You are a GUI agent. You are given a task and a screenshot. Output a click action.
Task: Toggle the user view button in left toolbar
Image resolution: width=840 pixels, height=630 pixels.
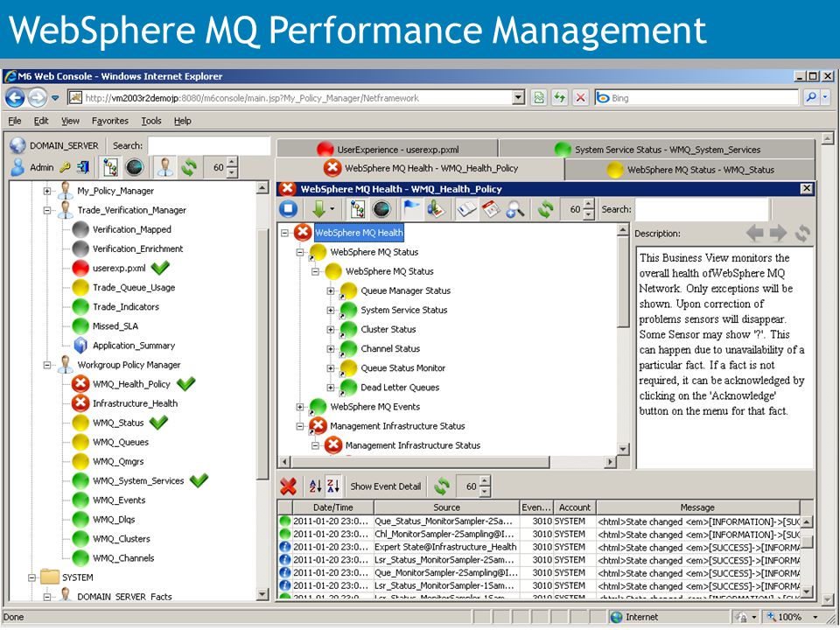165,168
